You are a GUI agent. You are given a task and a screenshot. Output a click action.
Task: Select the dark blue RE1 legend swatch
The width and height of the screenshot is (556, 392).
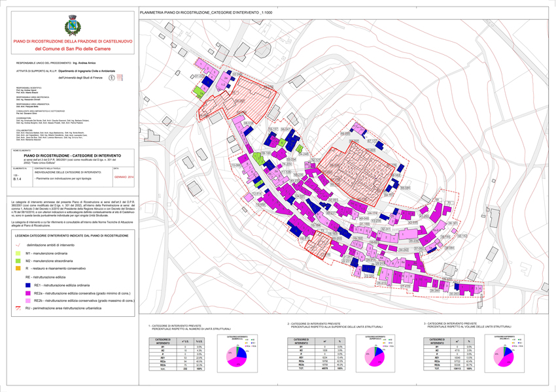pos(27,285)
